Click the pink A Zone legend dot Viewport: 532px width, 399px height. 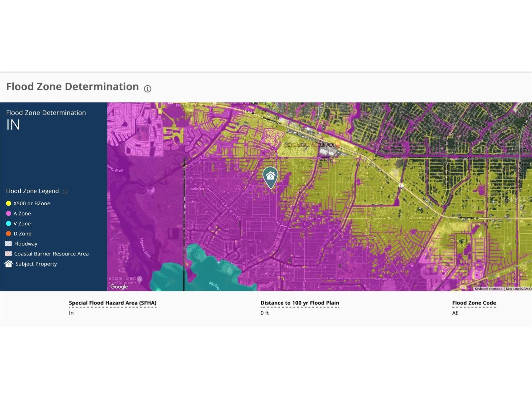coord(9,213)
